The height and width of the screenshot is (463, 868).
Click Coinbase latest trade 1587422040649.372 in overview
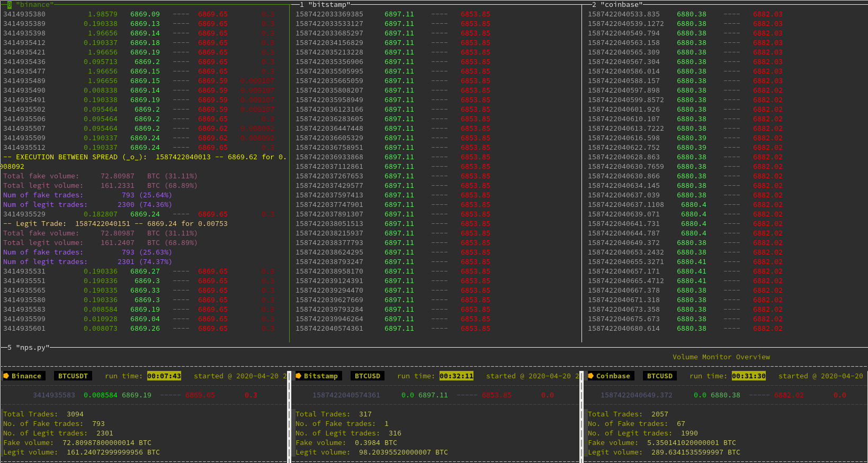click(x=723, y=395)
